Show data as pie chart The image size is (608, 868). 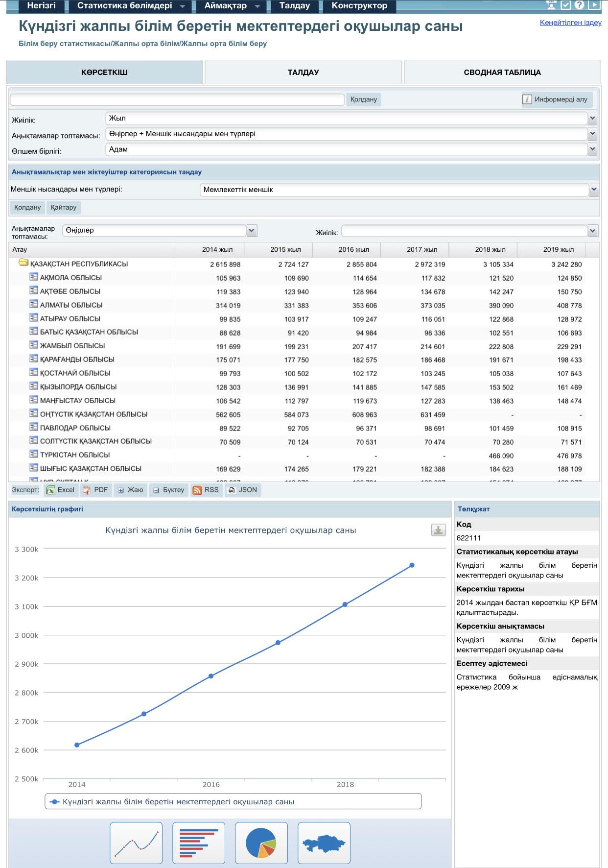[261, 843]
